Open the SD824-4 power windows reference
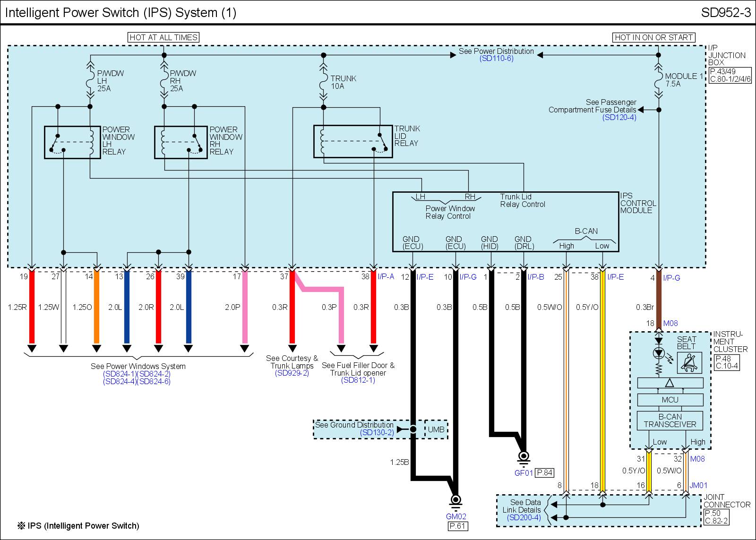The height and width of the screenshot is (540, 756). [x=120, y=381]
